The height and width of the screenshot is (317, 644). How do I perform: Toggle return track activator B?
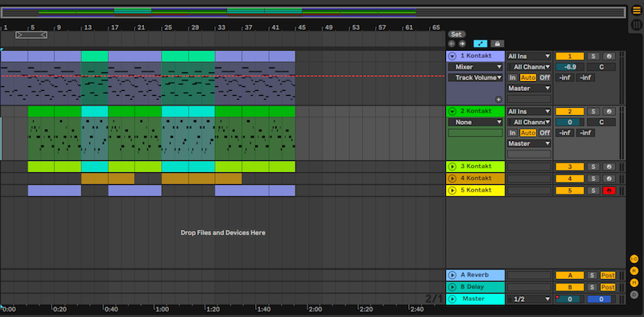pyautogui.click(x=570, y=287)
